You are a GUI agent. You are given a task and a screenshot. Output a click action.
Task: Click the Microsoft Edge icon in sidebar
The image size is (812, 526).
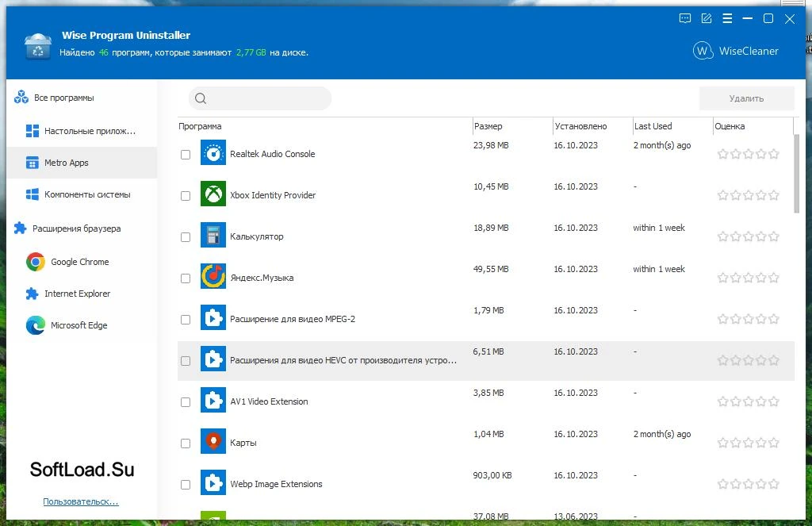[x=35, y=325]
